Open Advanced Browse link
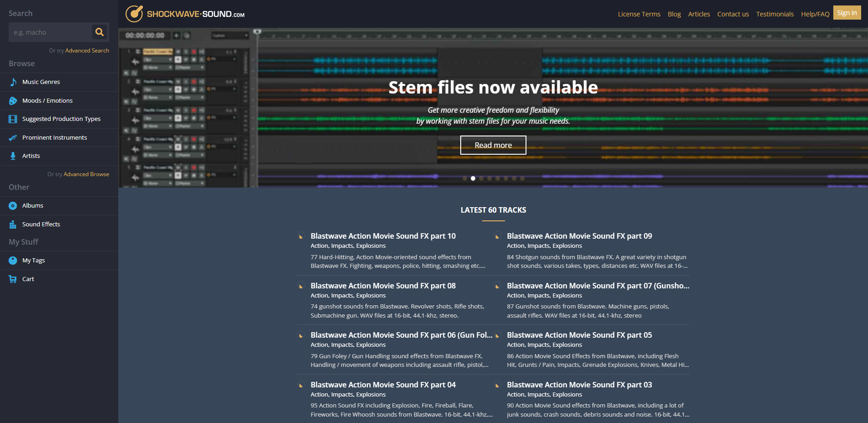Screen dimensions: 868x423 [x=86, y=174]
